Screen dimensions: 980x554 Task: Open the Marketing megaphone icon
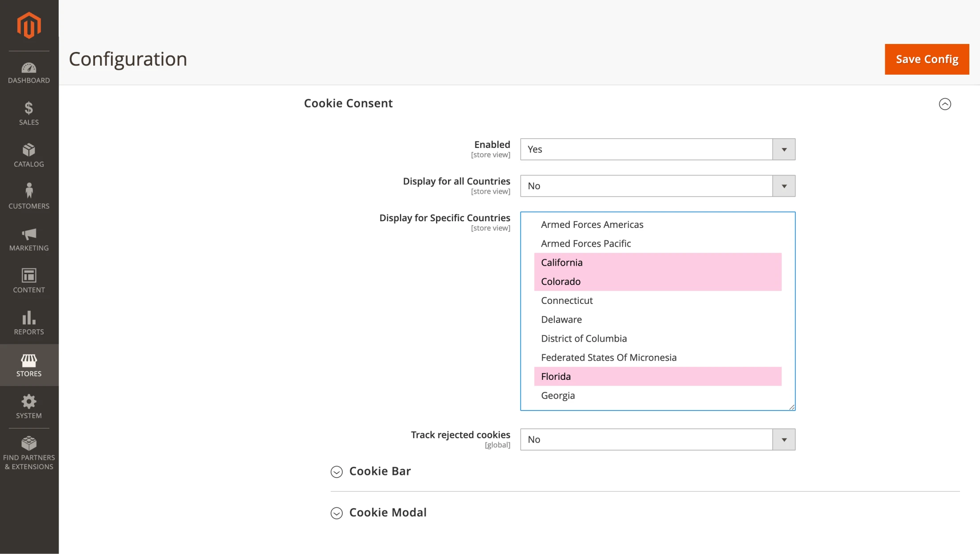(28, 238)
